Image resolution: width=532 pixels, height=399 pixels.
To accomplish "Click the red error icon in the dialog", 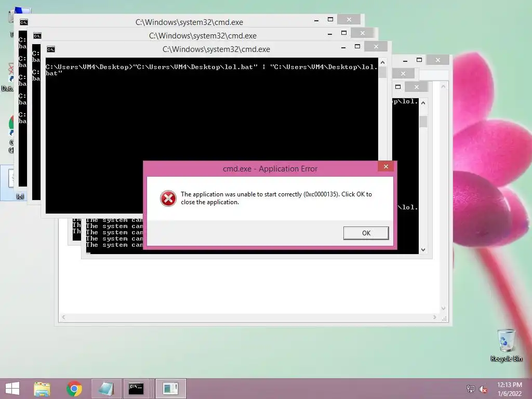I will click(168, 198).
